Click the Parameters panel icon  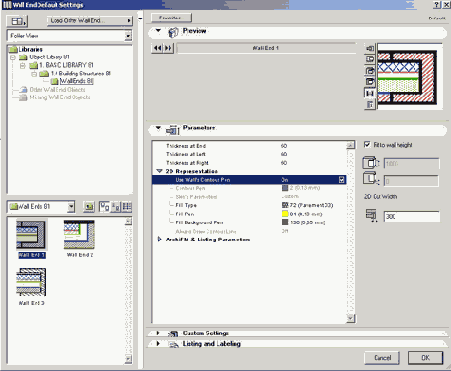(173, 130)
